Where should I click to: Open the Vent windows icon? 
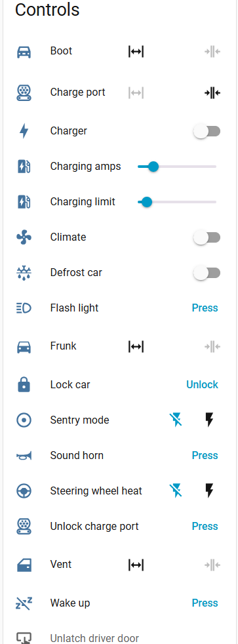[x=136, y=565]
